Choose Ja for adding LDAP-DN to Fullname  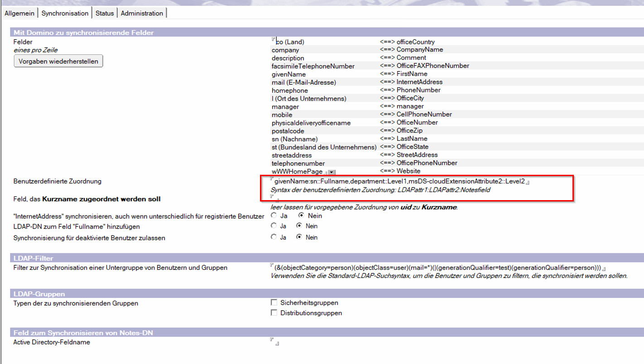[274, 225]
